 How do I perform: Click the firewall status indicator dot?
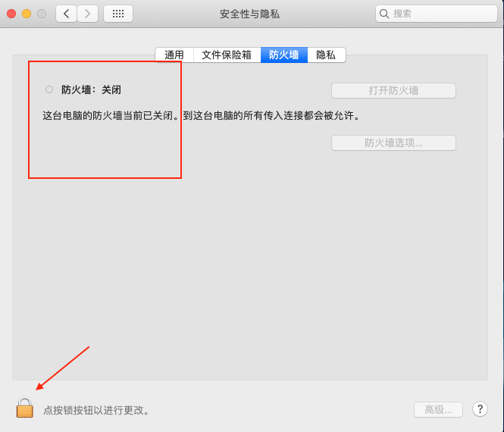click(49, 89)
